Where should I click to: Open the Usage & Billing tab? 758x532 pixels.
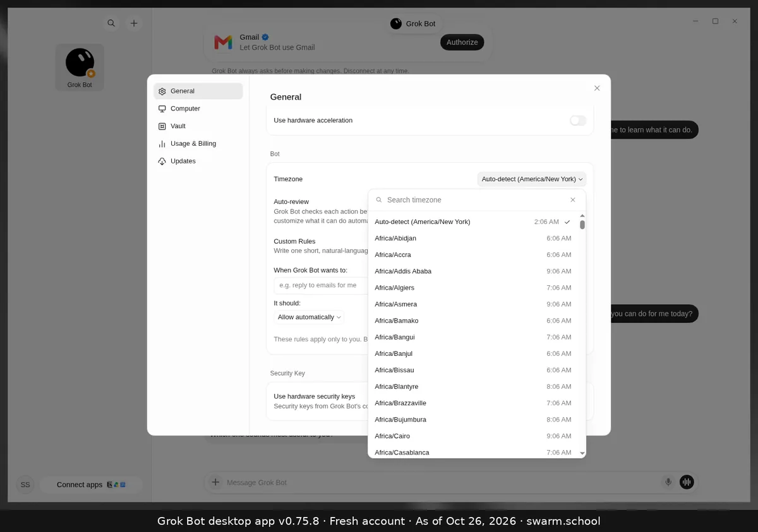(x=198, y=144)
